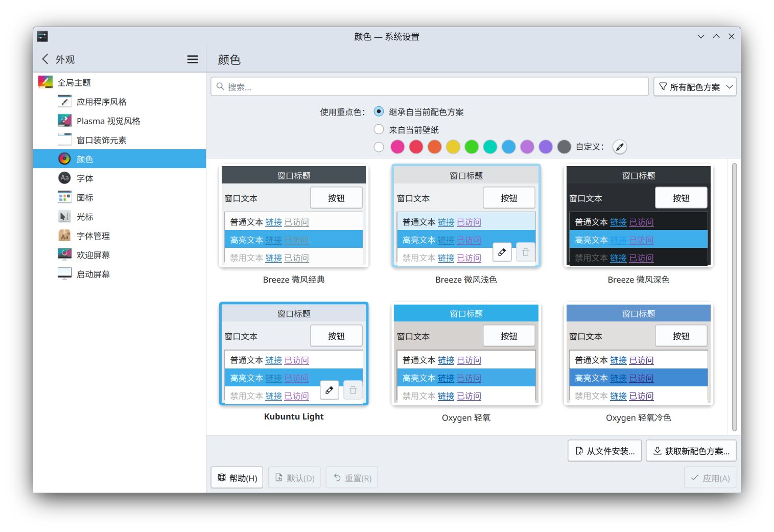Select Oxygen 轻氧 scheme thumbnail
The width and height of the screenshot is (774, 532).
pyautogui.click(x=466, y=354)
